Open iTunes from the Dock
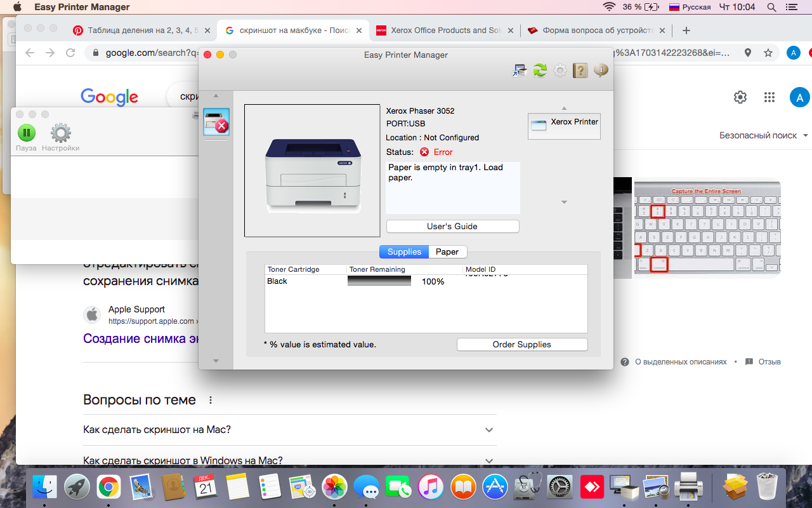Image resolution: width=812 pixels, height=508 pixels. (x=431, y=487)
